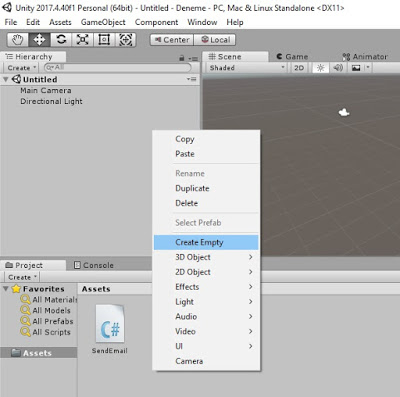Toggle scene audio speaker button
The height and width of the screenshot is (397, 400).
[x=338, y=68]
